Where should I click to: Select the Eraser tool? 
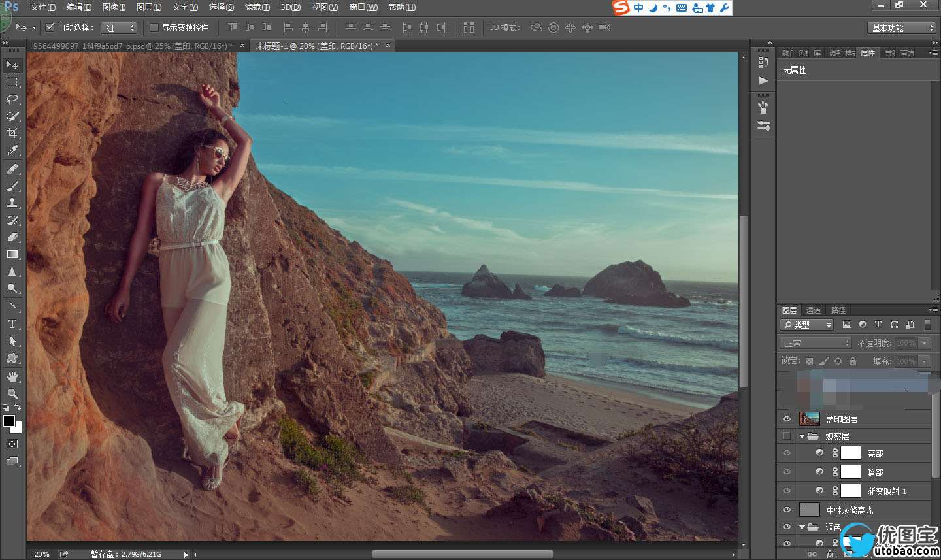tap(12, 237)
